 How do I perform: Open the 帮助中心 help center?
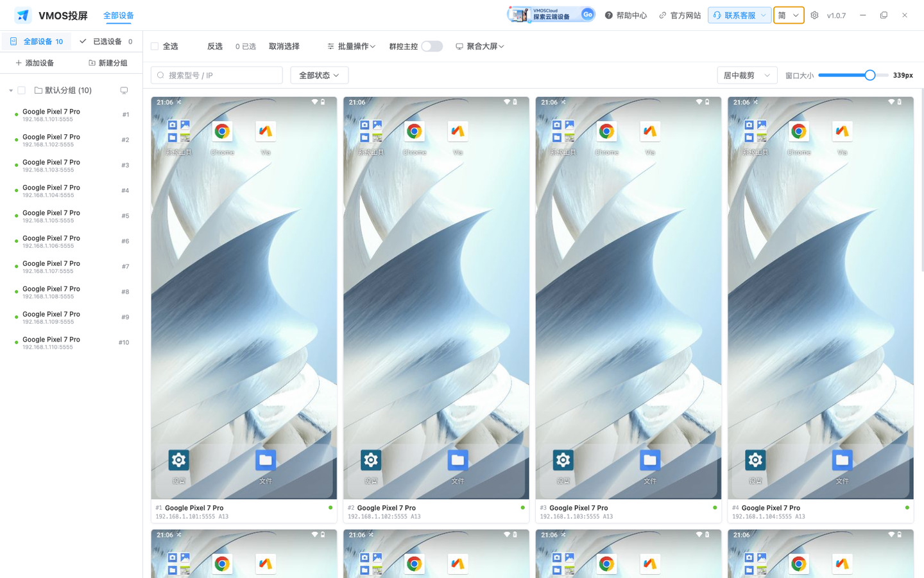click(x=626, y=15)
